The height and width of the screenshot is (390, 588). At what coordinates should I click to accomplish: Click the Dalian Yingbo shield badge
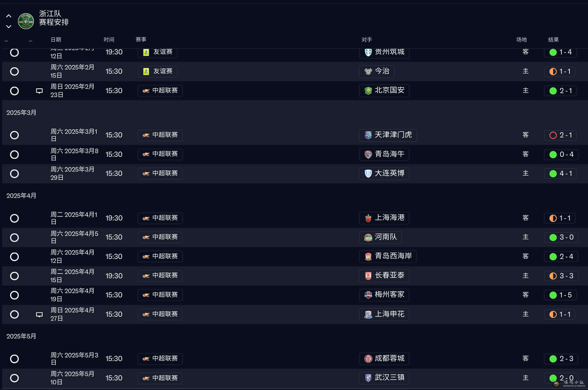point(368,174)
